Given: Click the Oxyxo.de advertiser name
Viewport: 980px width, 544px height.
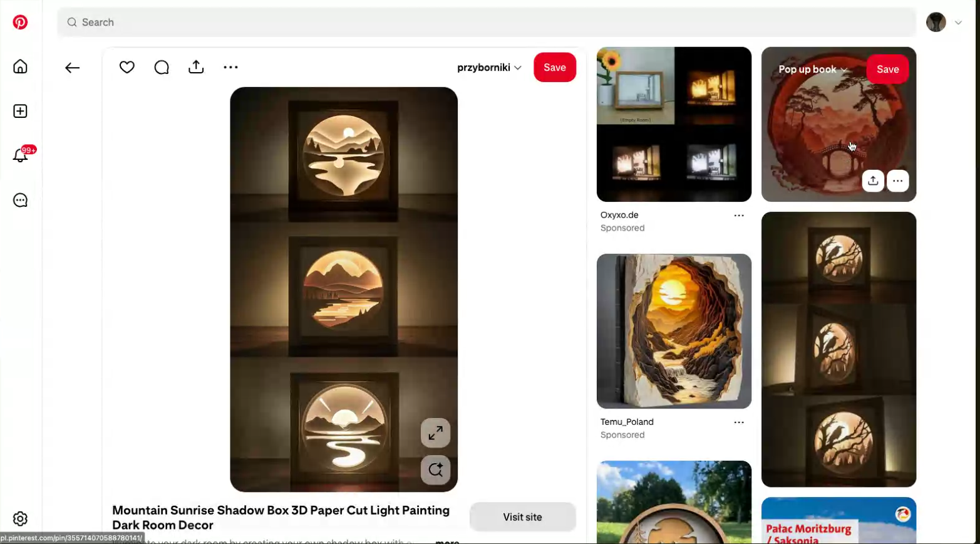Looking at the screenshot, I should tap(619, 215).
